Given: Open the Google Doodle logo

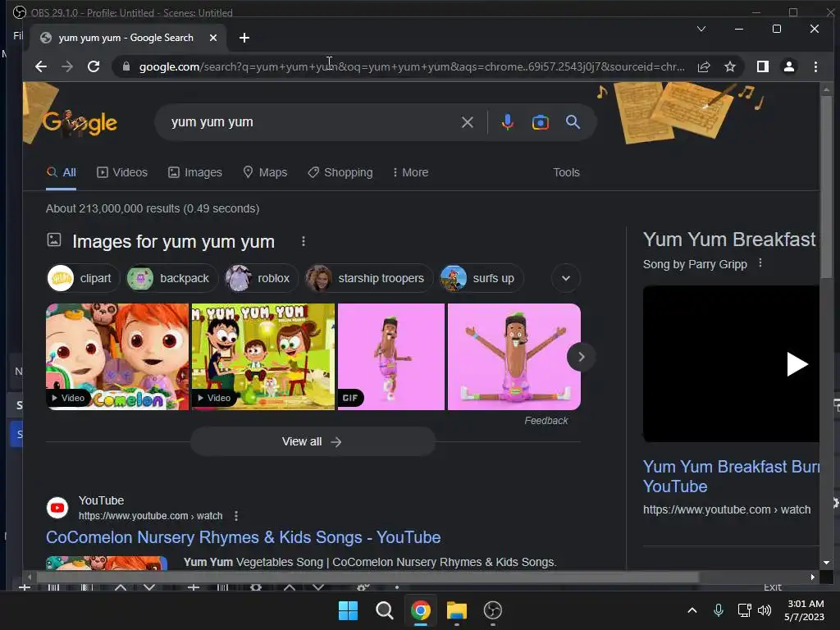Looking at the screenshot, I should 80,123.
